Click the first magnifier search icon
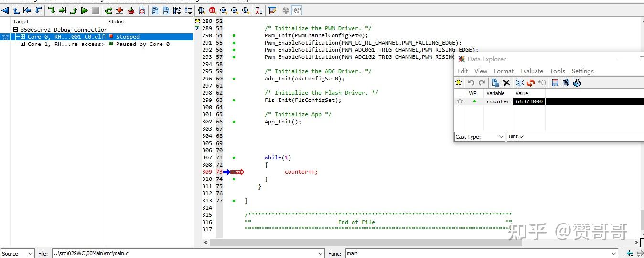Image resolution: width=644 pixels, height=258 pixels. [x=201, y=11]
